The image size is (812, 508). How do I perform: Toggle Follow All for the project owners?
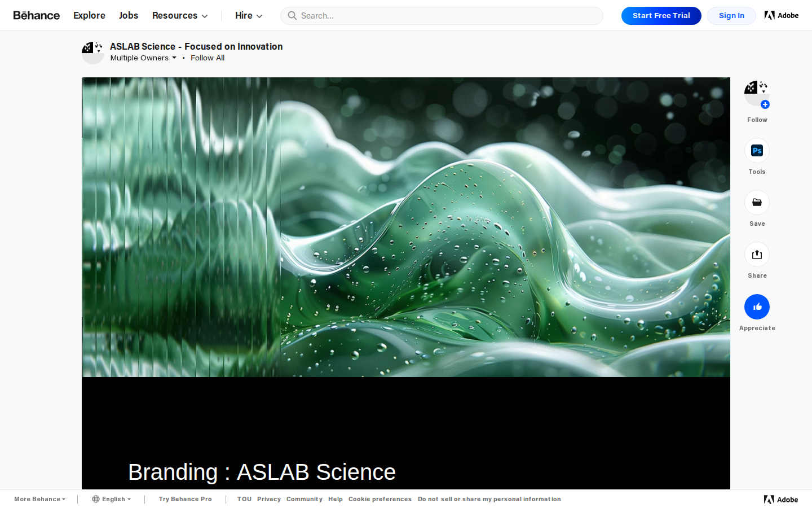[x=208, y=58]
